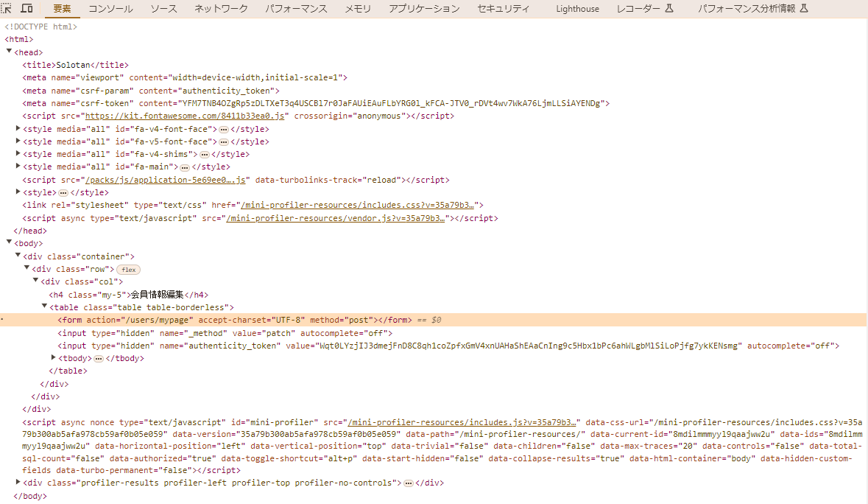Open the パフォーマンス tab
Viewport: 868px width, 504px height.
click(296, 9)
